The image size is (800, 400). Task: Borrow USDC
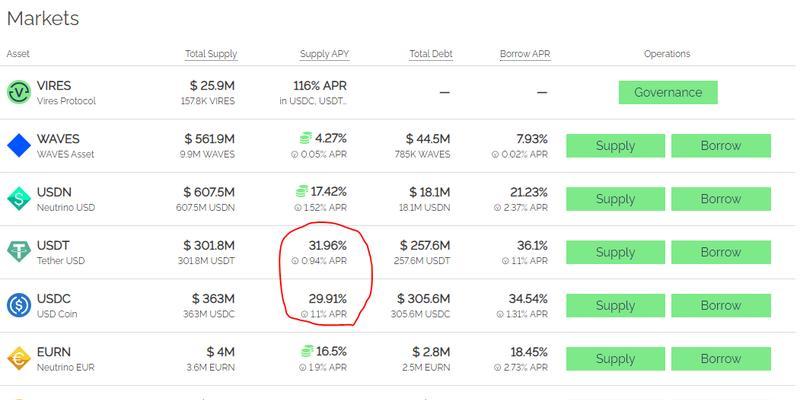click(x=721, y=305)
